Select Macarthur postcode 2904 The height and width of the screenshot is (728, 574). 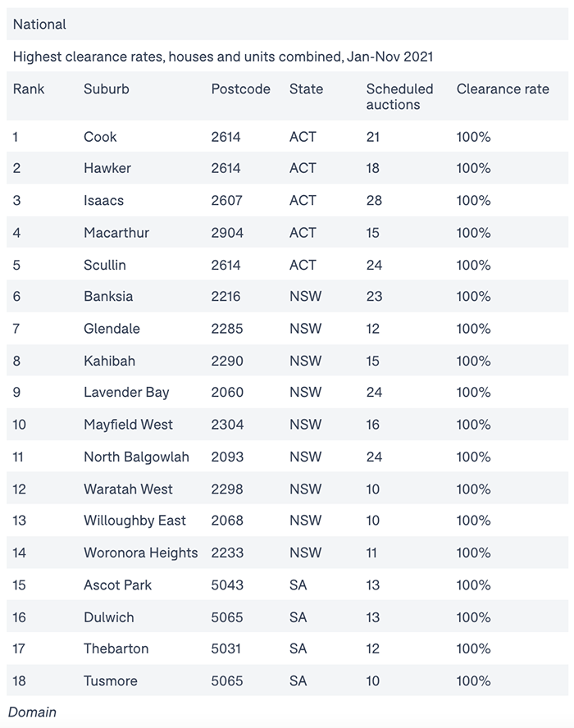(x=227, y=233)
